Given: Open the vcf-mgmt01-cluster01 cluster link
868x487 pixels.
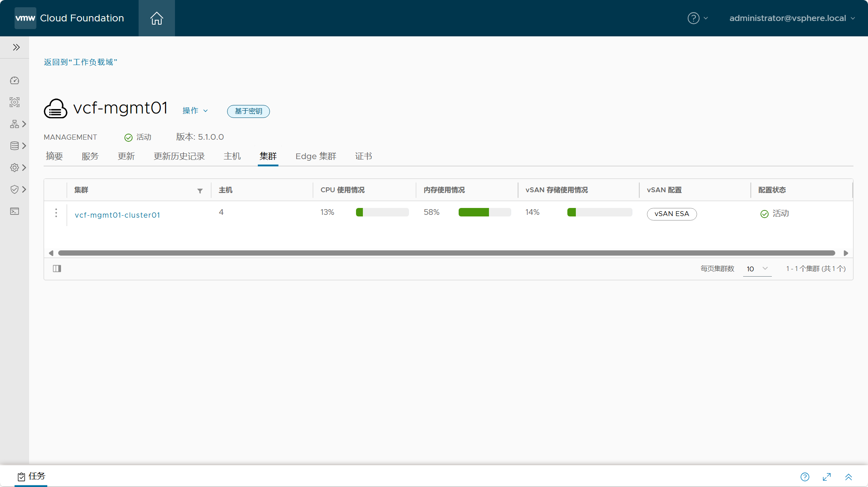Looking at the screenshot, I should tap(118, 215).
